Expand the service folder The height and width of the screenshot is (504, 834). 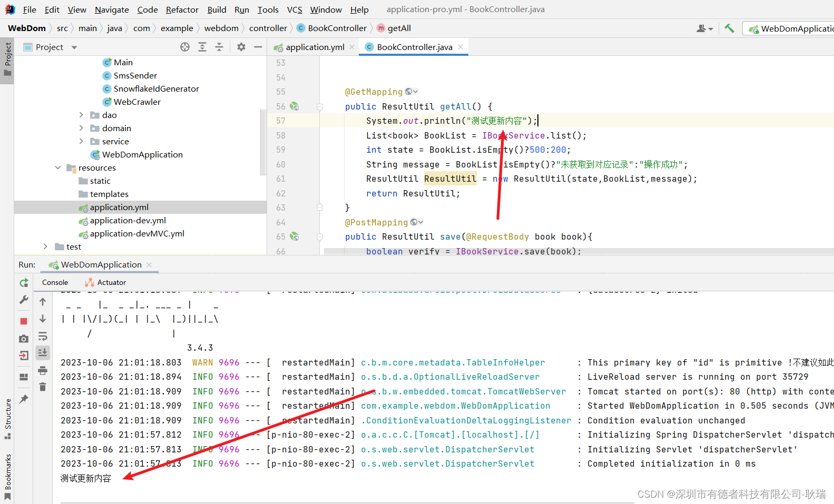tap(81, 141)
